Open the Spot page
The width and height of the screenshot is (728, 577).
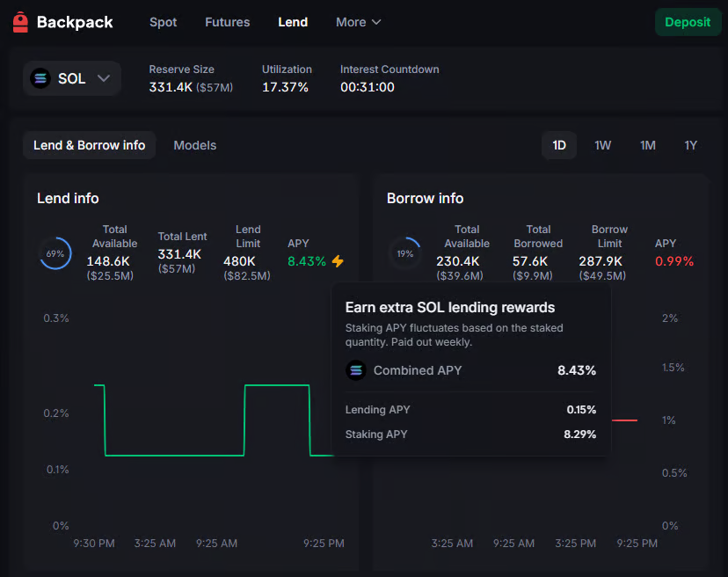tap(164, 22)
